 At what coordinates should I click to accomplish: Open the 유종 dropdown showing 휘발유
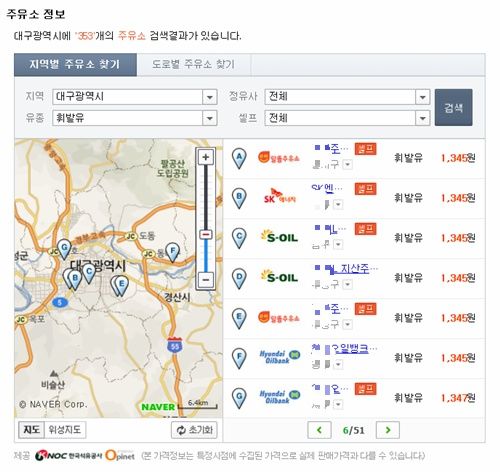click(135, 118)
